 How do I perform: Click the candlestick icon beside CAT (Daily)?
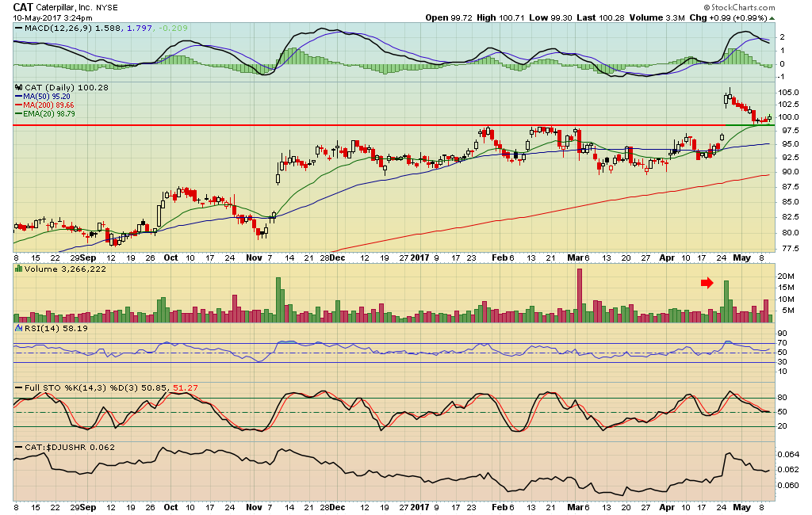(x=19, y=87)
